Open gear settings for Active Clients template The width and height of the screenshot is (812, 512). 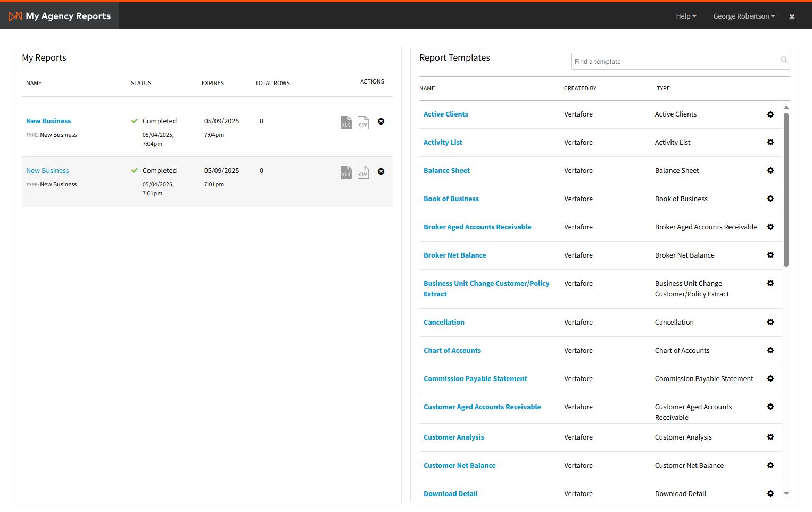(770, 114)
